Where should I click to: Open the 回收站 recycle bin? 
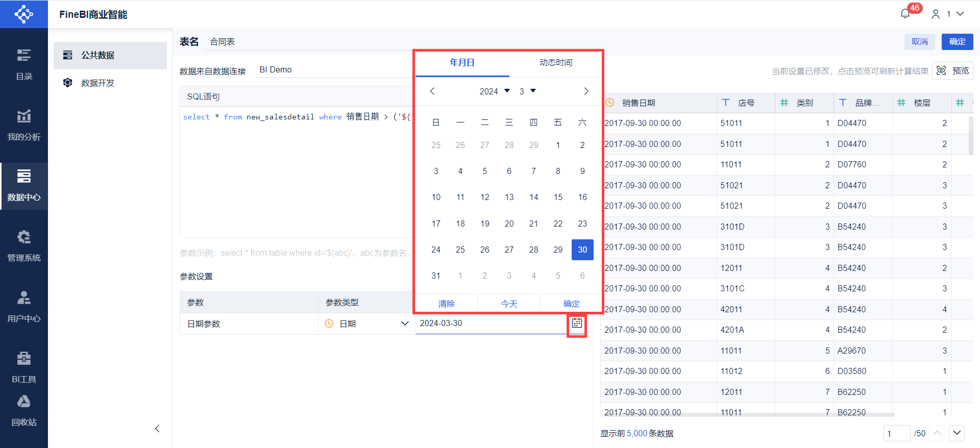(24, 410)
